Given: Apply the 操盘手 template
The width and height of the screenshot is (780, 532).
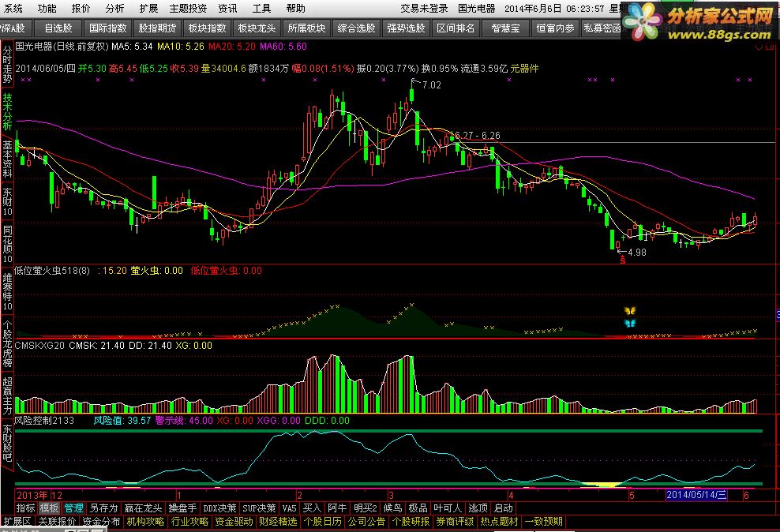Looking at the screenshot, I should point(182,508).
